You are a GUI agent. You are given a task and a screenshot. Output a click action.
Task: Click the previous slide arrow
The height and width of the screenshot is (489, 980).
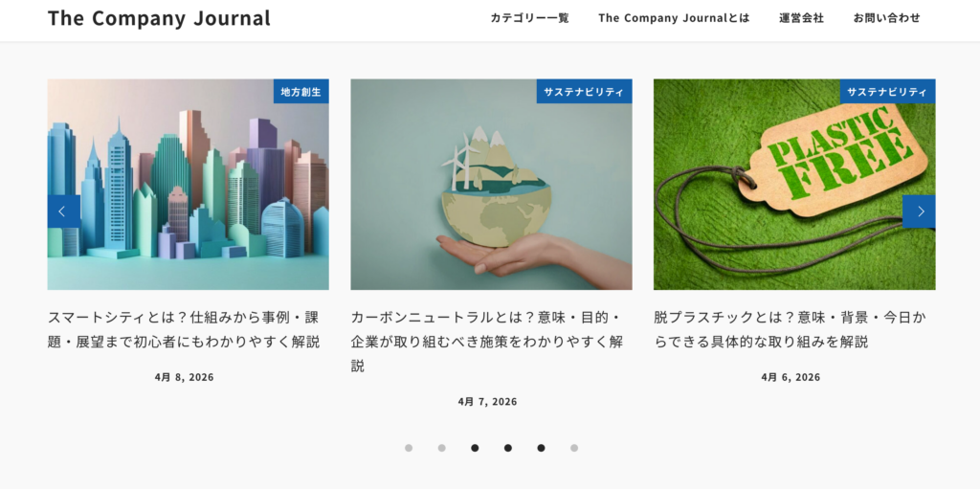pyautogui.click(x=64, y=211)
